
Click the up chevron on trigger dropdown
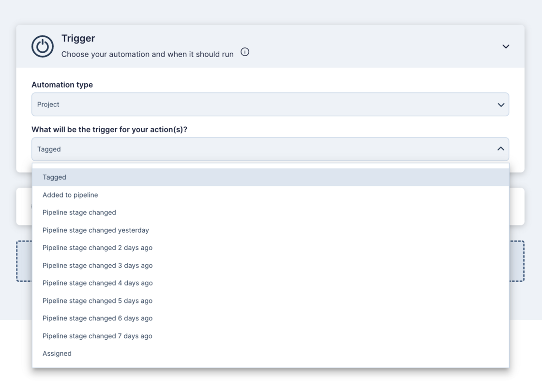click(x=501, y=149)
